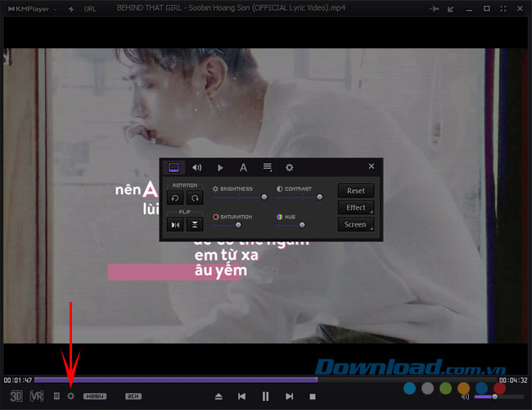
Task: Stop the video playback
Action: pyautogui.click(x=313, y=396)
